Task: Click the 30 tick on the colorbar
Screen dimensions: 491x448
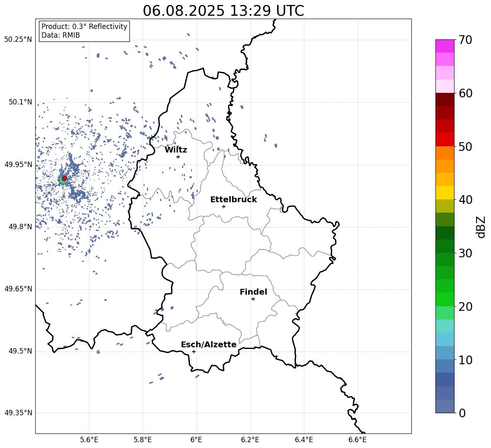Action: 465,253
